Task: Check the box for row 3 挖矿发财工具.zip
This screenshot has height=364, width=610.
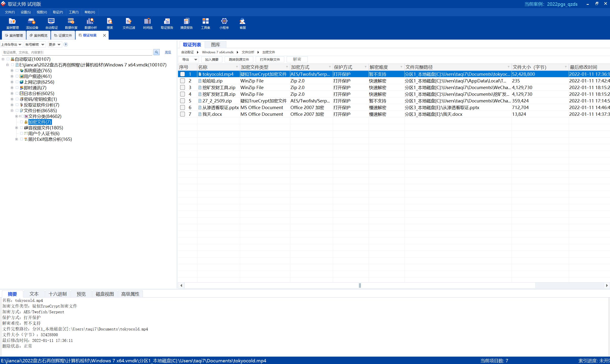Action: [x=183, y=87]
